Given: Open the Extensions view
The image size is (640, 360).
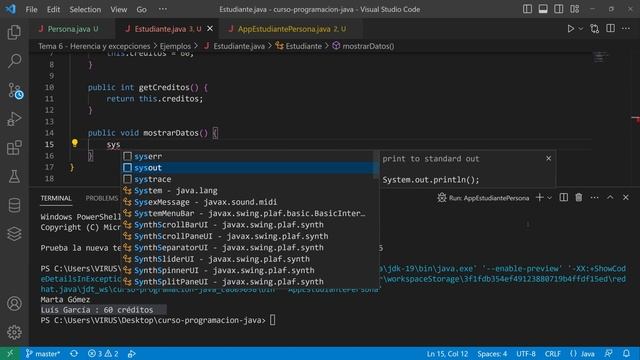Looking at the screenshot, I should (x=14, y=147).
